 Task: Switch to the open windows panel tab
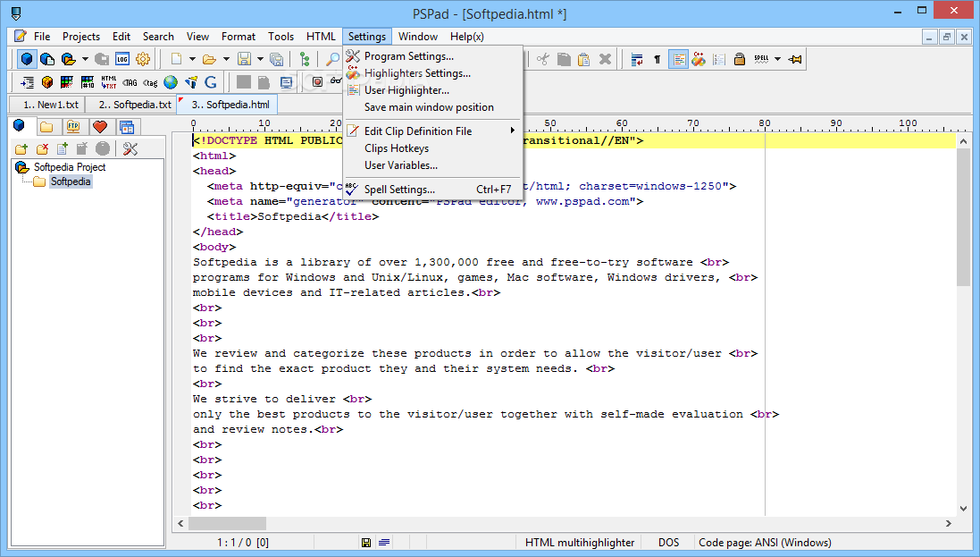pyautogui.click(x=127, y=127)
